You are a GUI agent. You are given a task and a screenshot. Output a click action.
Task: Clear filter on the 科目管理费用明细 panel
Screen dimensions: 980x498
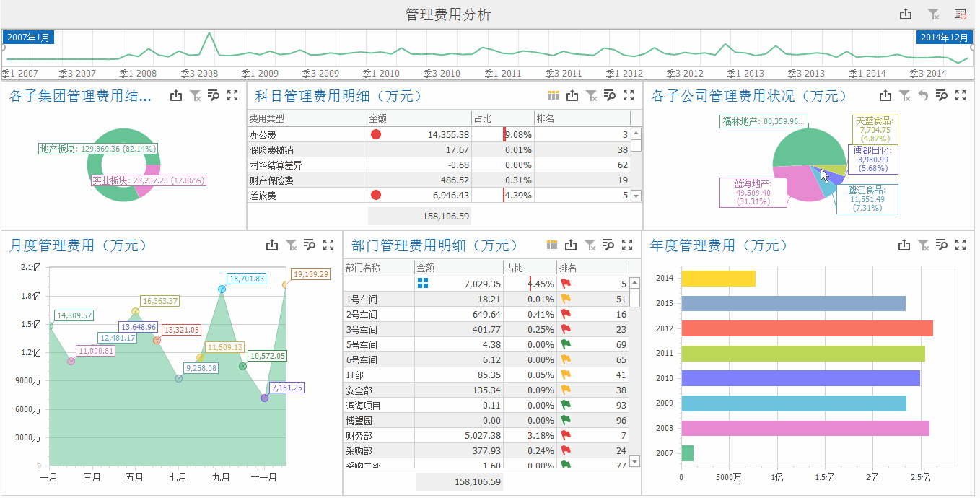click(591, 95)
